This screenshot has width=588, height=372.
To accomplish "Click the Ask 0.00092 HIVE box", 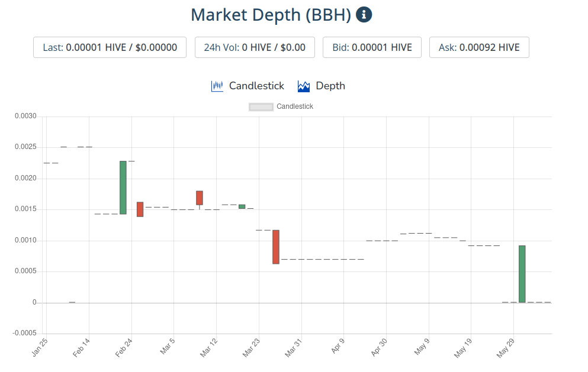I will 479,47.
